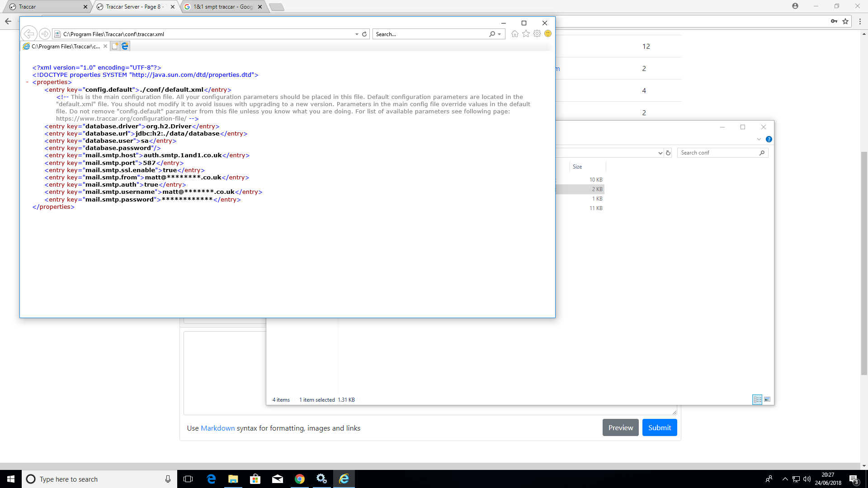Image resolution: width=868 pixels, height=488 pixels.
Task: Click Internet Explorer forward arrow button
Action: pyautogui.click(x=44, y=34)
